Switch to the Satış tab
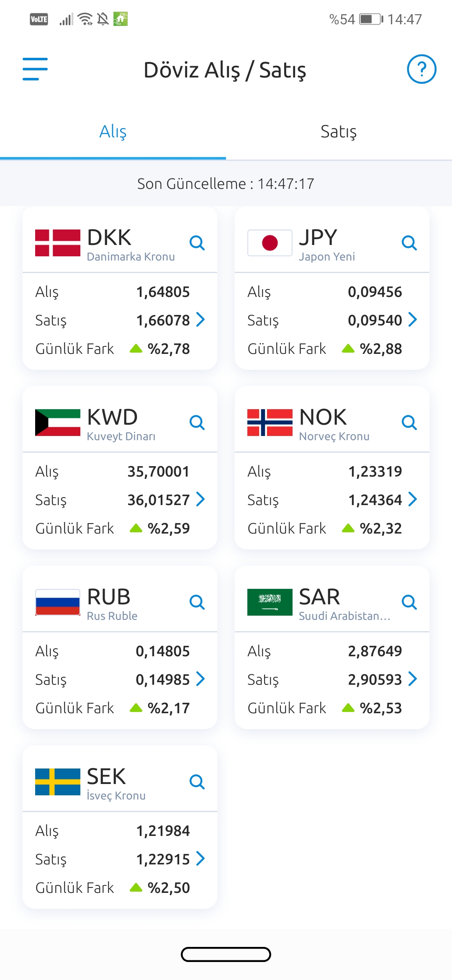Viewport: 452px width, 980px height. point(339,132)
